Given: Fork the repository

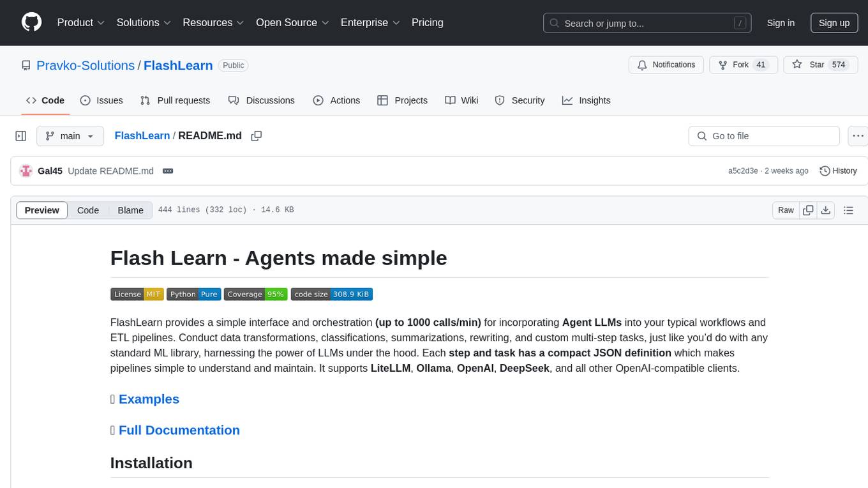Looking at the screenshot, I should click(744, 65).
